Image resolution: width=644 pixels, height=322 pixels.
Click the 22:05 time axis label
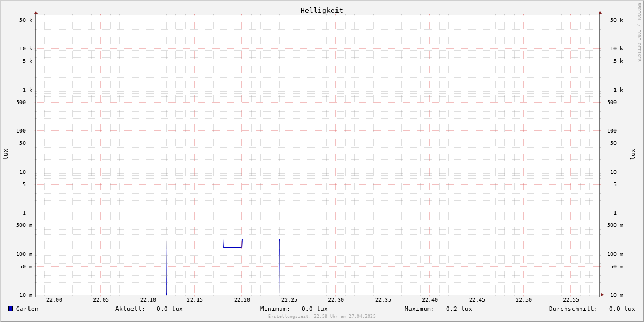(x=101, y=300)
